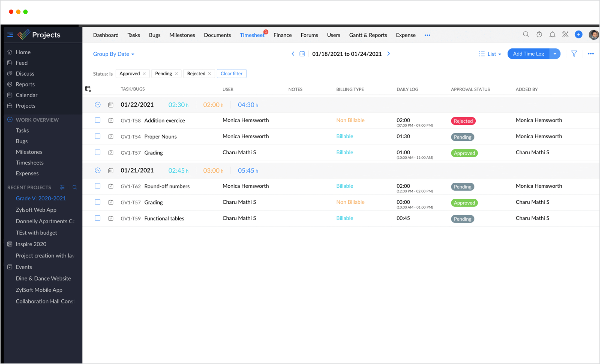Remove the Pending status filter chip
Screen dimensions: 600x364
(176, 74)
